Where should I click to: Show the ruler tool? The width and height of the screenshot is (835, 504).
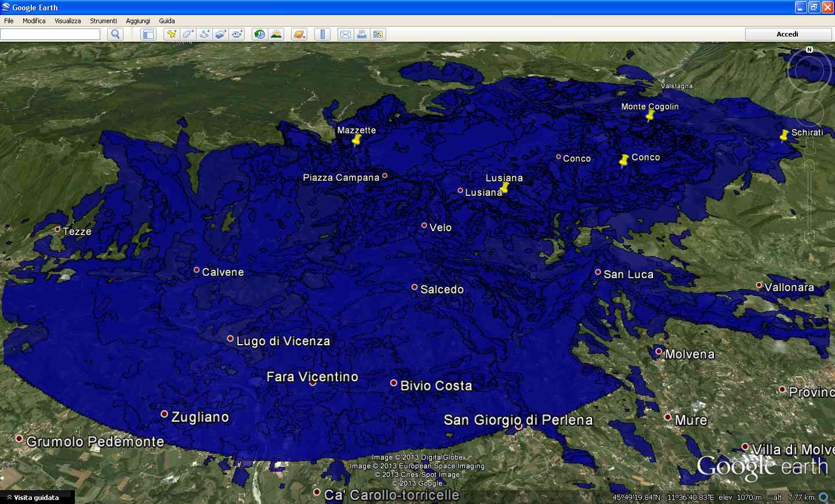[x=322, y=34]
